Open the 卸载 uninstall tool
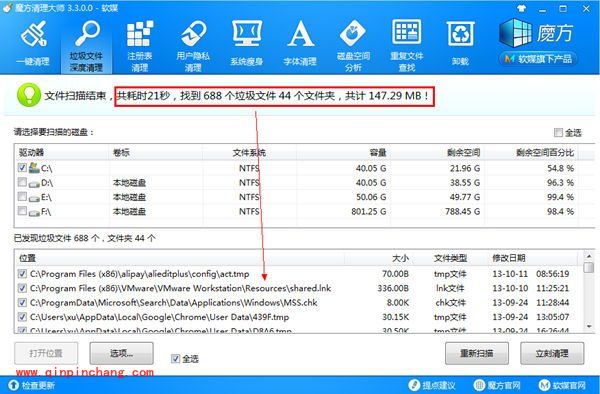 click(460, 44)
